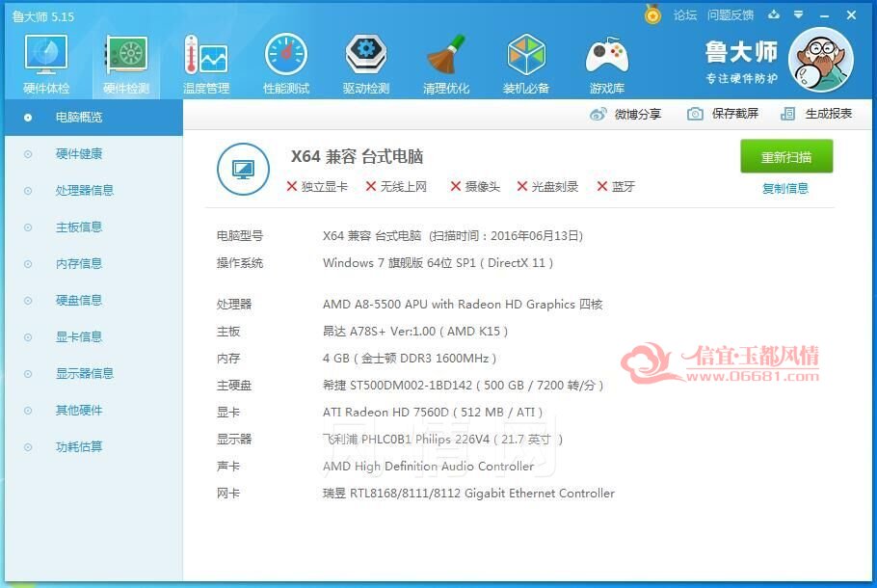Click the 鲁大师 mascot avatar
This screenshot has height=588, width=877.
click(x=820, y=60)
